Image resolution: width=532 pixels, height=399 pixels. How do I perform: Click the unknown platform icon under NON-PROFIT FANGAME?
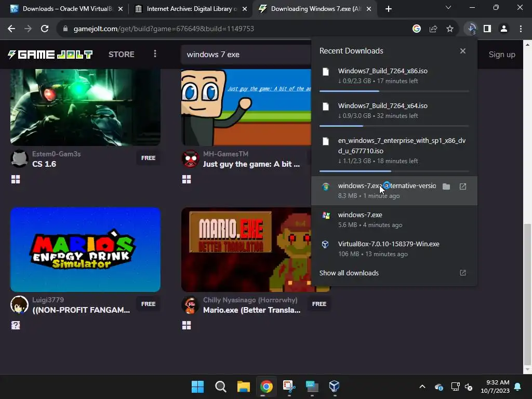click(x=16, y=325)
